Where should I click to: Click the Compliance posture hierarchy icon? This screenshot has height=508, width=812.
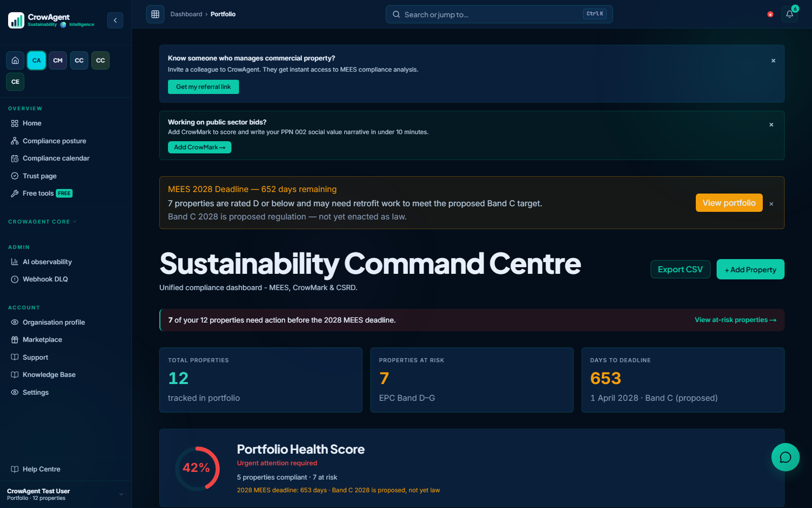pos(15,141)
